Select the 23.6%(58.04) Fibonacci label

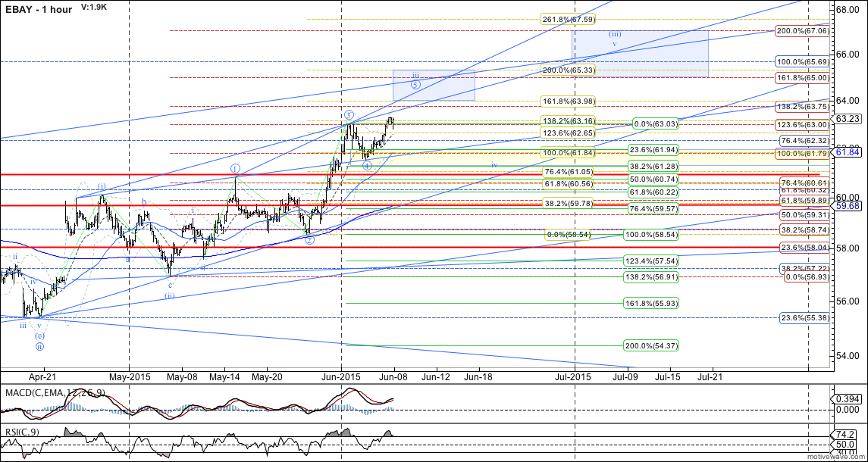(x=805, y=248)
